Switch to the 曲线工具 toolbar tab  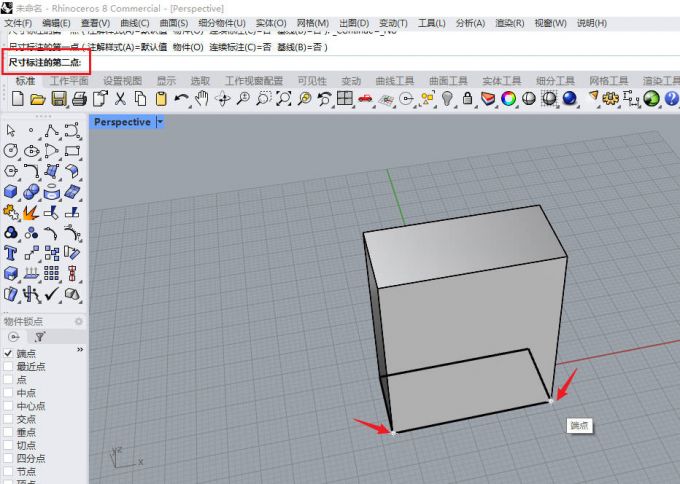[x=395, y=81]
